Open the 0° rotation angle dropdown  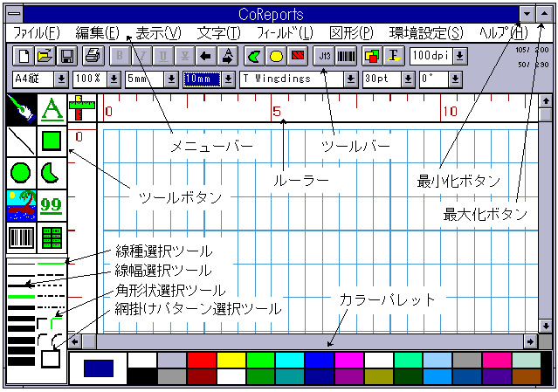455,79
